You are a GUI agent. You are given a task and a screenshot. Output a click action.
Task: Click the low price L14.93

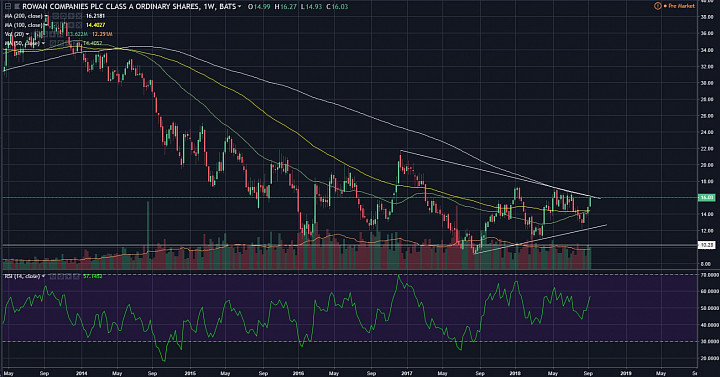pyautogui.click(x=311, y=6)
